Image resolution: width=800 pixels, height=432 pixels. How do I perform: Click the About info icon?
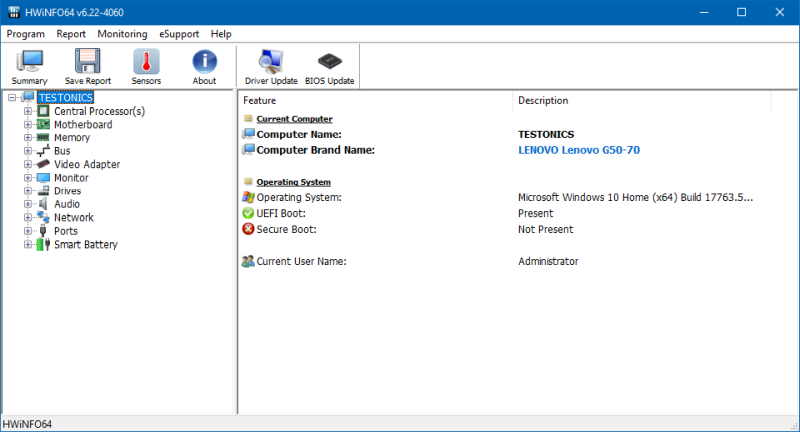(x=204, y=66)
